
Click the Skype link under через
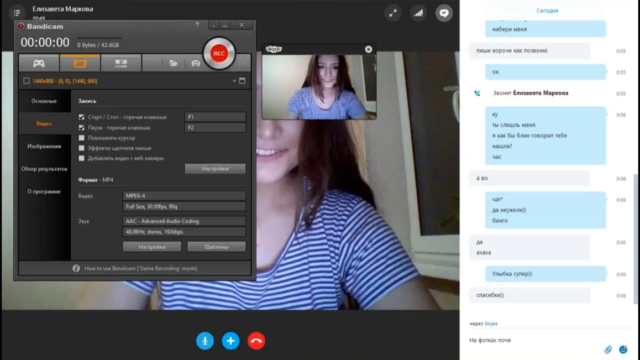pyautogui.click(x=491, y=323)
